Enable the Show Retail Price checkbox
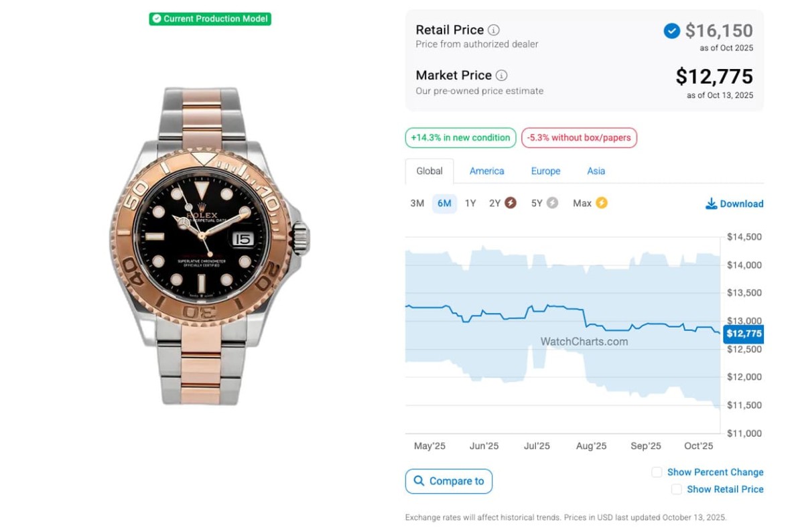The image size is (804, 532). 677,490
